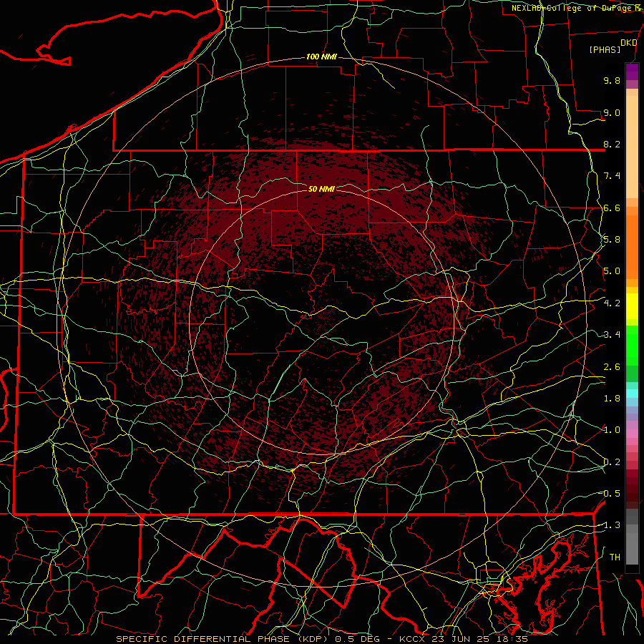This screenshot has width=644, height=644.
Task: Click the 0.2 scale value
Action: pyautogui.click(x=612, y=462)
